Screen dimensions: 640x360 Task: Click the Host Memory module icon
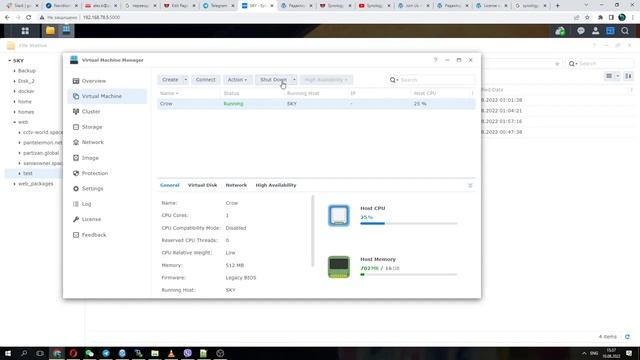pyautogui.click(x=339, y=267)
